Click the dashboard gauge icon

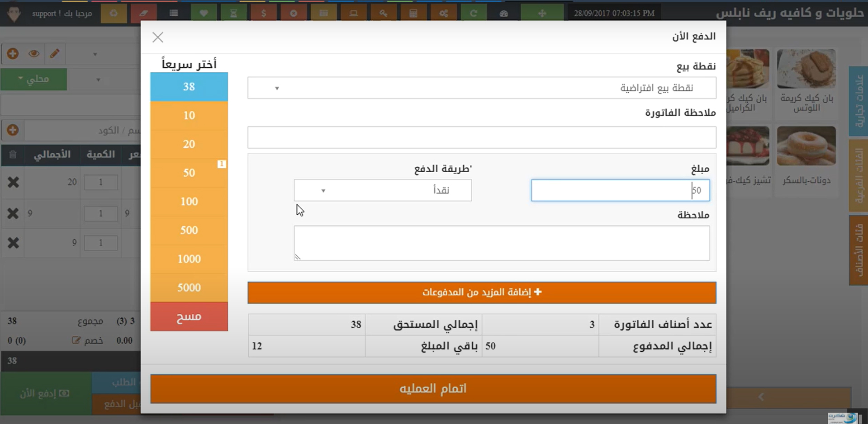[503, 13]
